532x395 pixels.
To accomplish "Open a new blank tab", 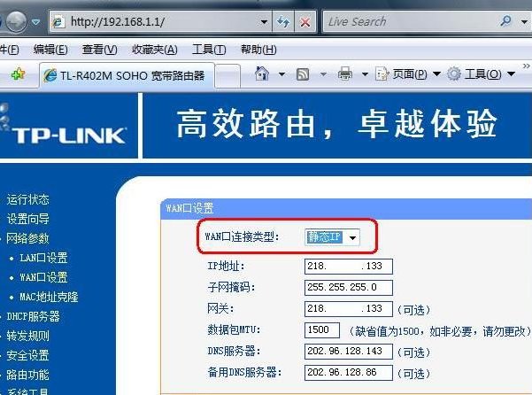I will click(x=227, y=75).
